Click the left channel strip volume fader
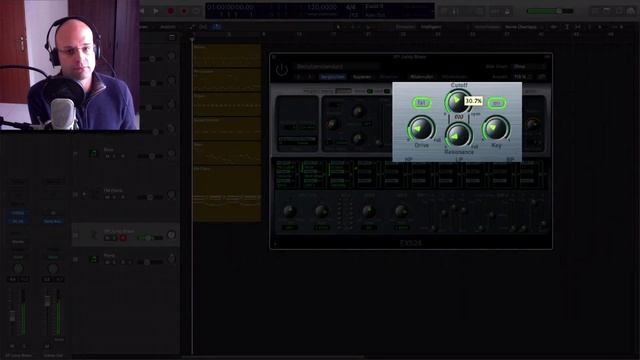Viewport: 640px width, 360px height. tap(12, 315)
